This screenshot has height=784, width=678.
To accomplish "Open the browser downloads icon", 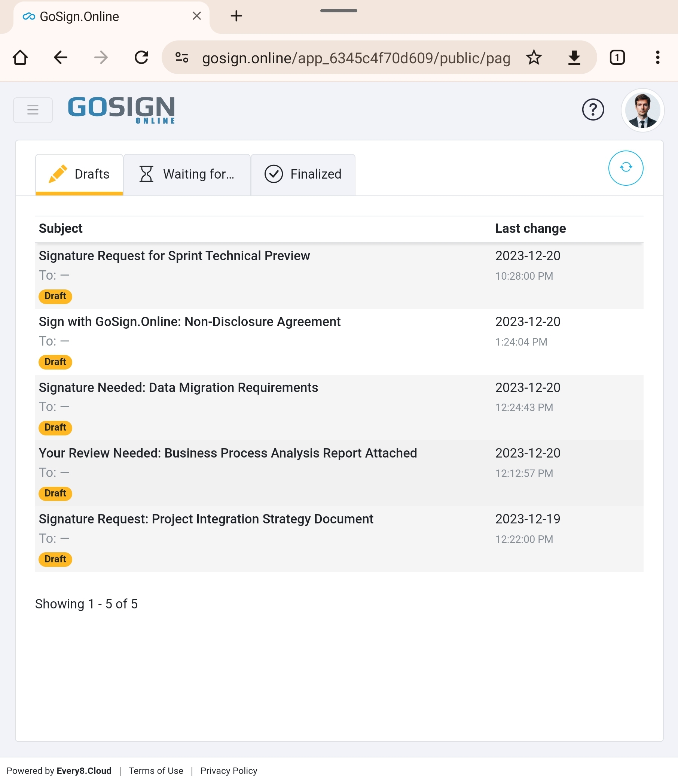I will (574, 58).
